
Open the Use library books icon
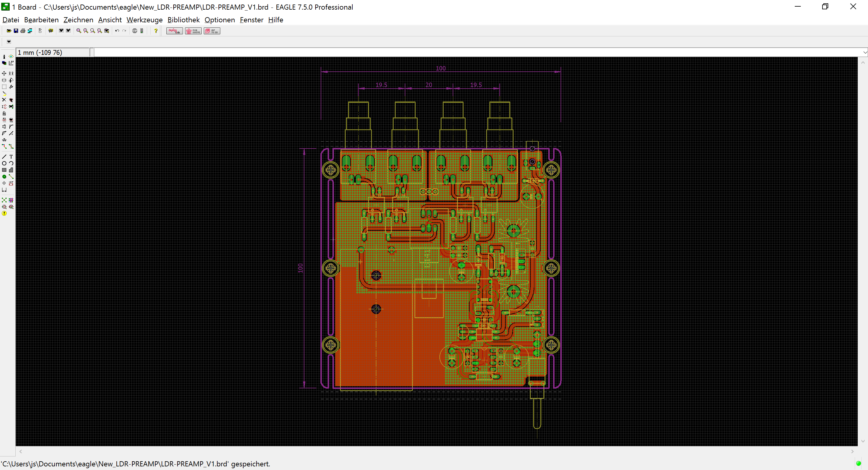coord(51,31)
